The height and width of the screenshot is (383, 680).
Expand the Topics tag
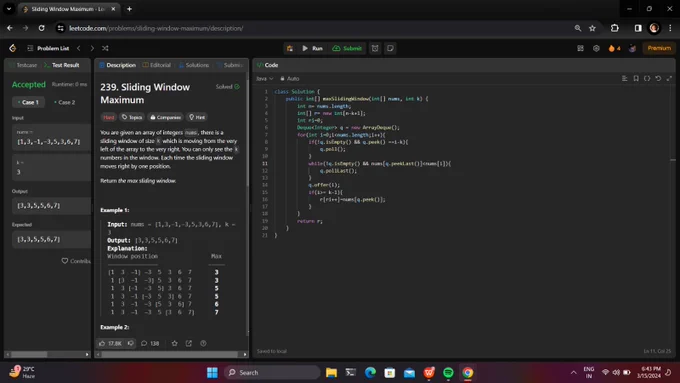(x=132, y=117)
